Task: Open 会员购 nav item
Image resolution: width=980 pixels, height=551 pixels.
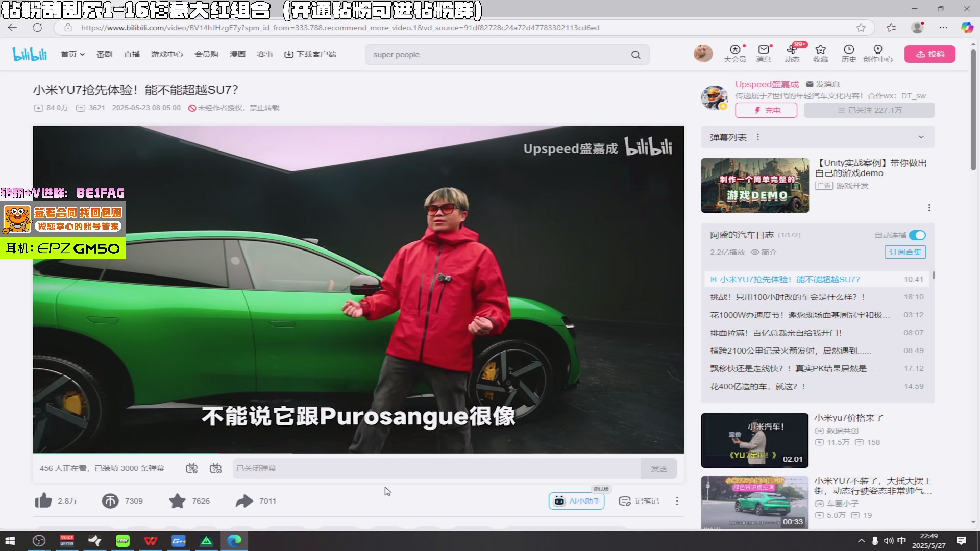Action: click(206, 54)
